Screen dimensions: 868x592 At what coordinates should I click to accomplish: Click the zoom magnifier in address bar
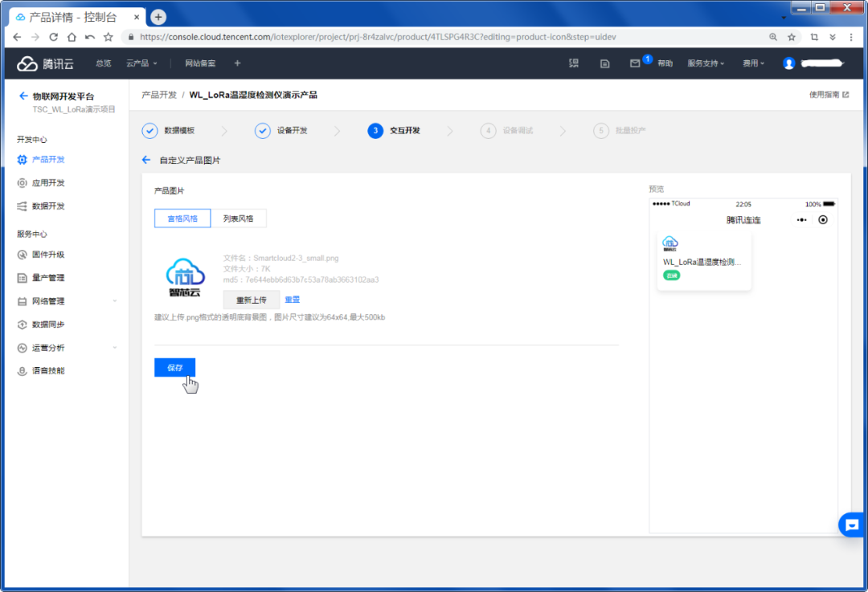[x=773, y=37]
